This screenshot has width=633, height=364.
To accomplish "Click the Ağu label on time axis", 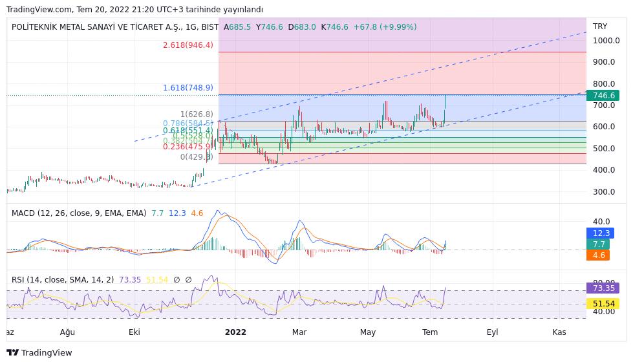I will (x=67, y=332).
